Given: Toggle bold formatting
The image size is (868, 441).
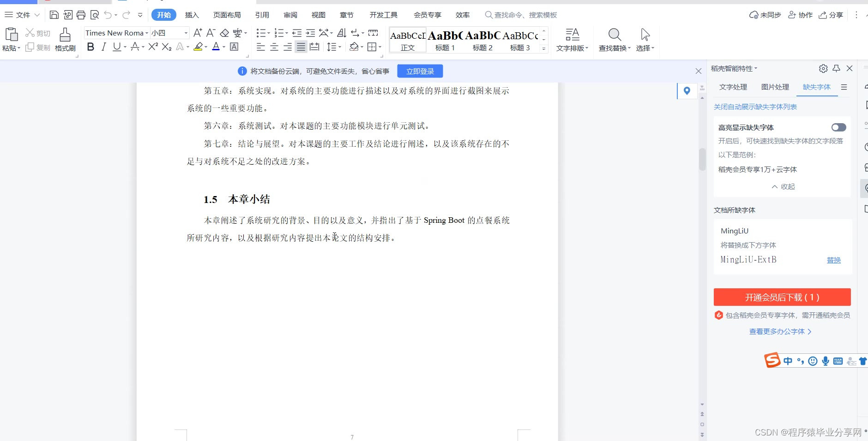Looking at the screenshot, I should tap(90, 47).
